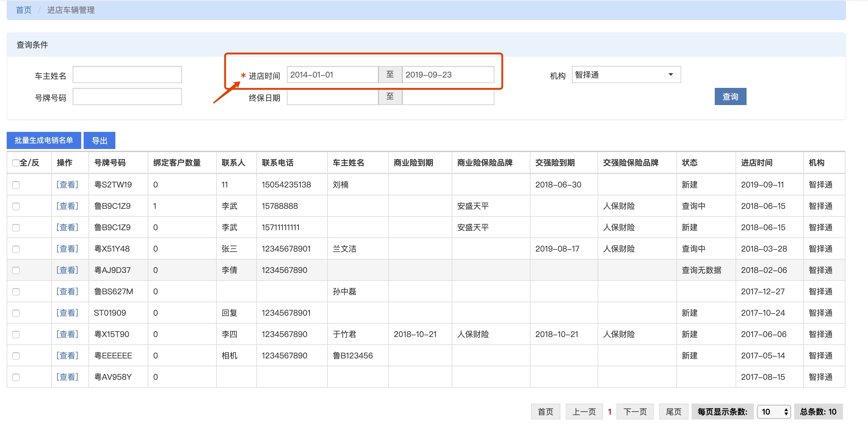868x439 pixels.
Task: Click the 车主姓名 input field
Action: (127, 74)
